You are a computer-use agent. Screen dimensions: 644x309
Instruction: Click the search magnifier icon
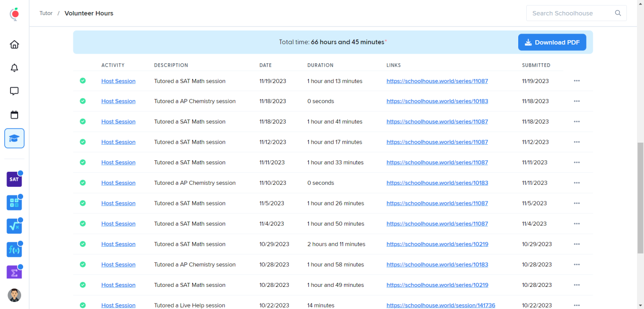click(x=618, y=13)
